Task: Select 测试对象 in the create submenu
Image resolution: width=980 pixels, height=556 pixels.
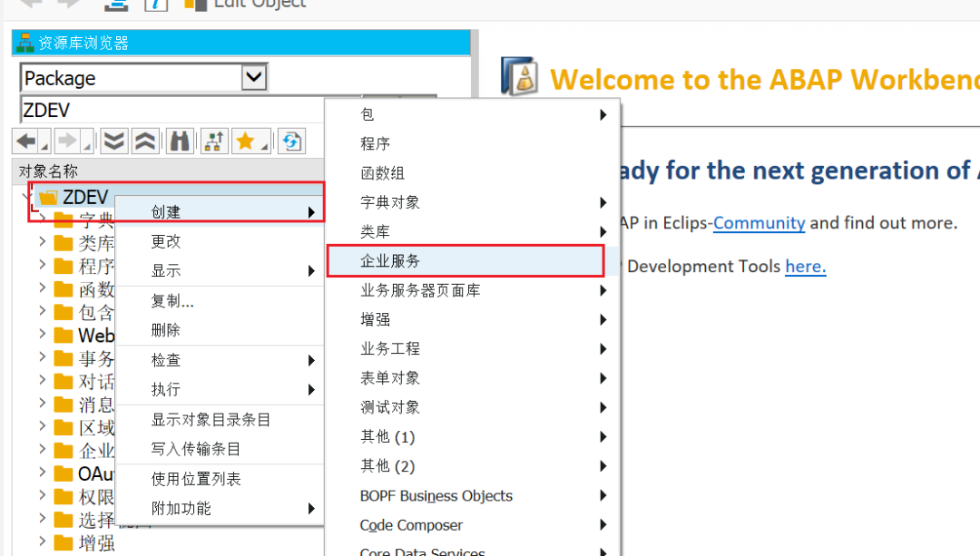Action: 473,407
